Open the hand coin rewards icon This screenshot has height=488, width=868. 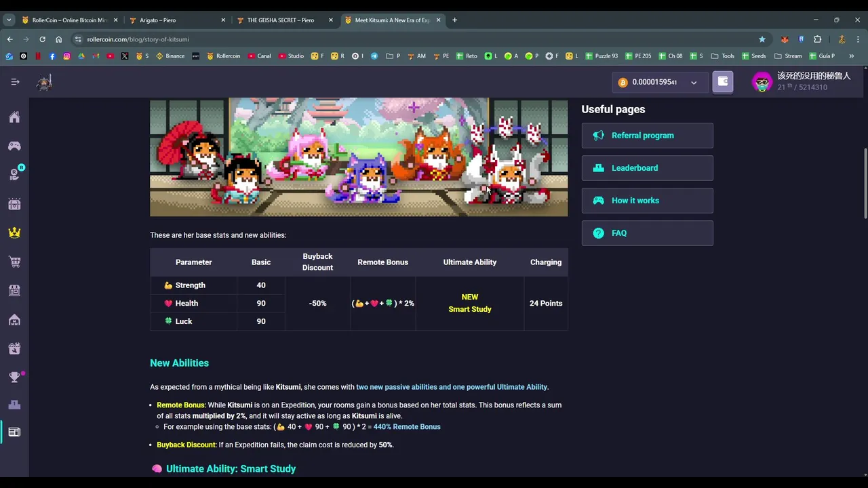(14, 175)
